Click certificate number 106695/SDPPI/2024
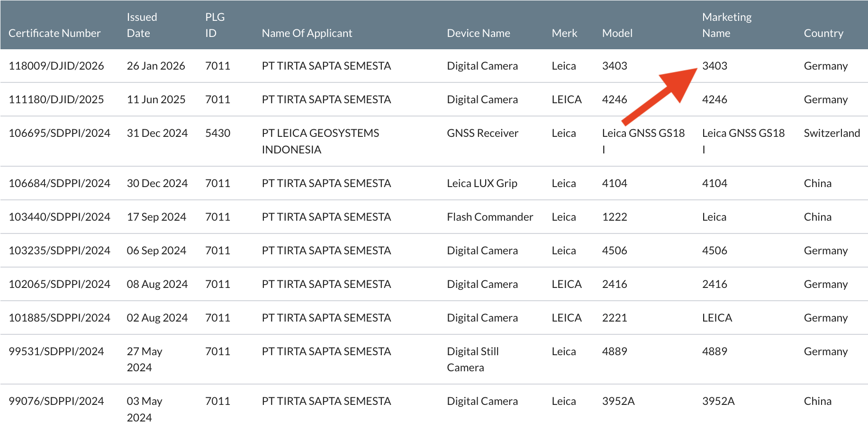 click(59, 133)
